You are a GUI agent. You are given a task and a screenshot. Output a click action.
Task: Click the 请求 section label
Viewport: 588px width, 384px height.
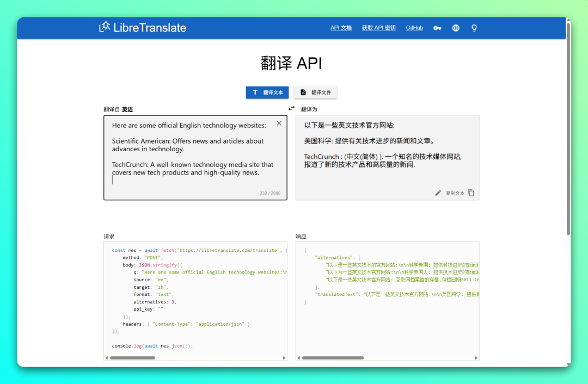109,237
